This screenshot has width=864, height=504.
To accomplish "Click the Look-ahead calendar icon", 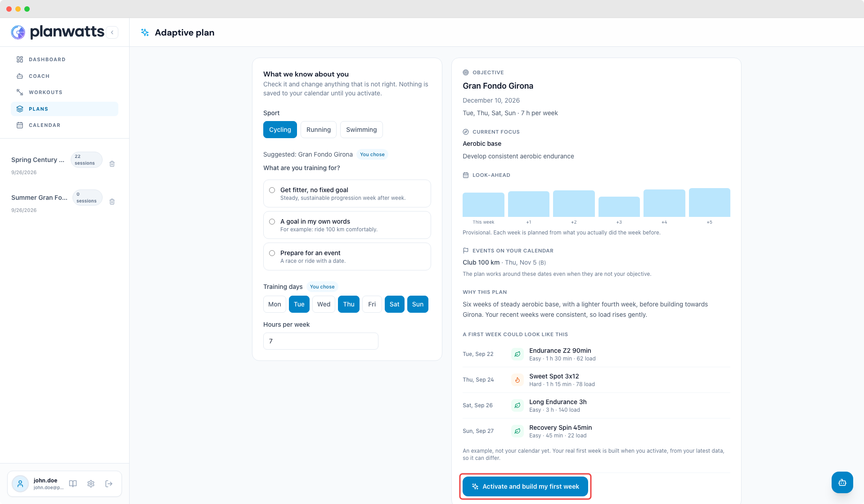I will point(466,175).
